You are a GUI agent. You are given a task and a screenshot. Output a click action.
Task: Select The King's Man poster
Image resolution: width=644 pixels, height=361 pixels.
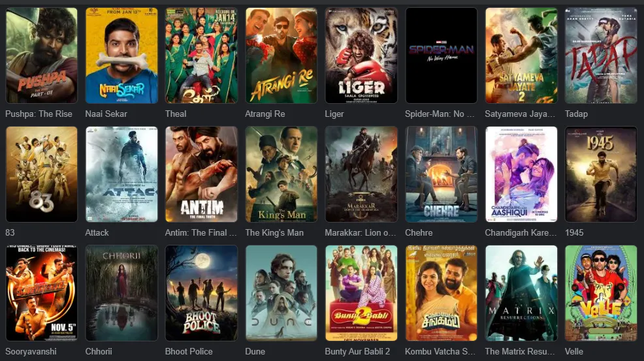[282, 174]
